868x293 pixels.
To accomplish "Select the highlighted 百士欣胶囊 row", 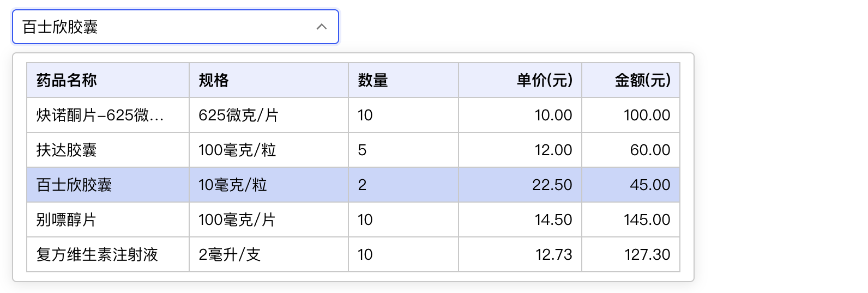I will pyautogui.click(x=353, y=185).
